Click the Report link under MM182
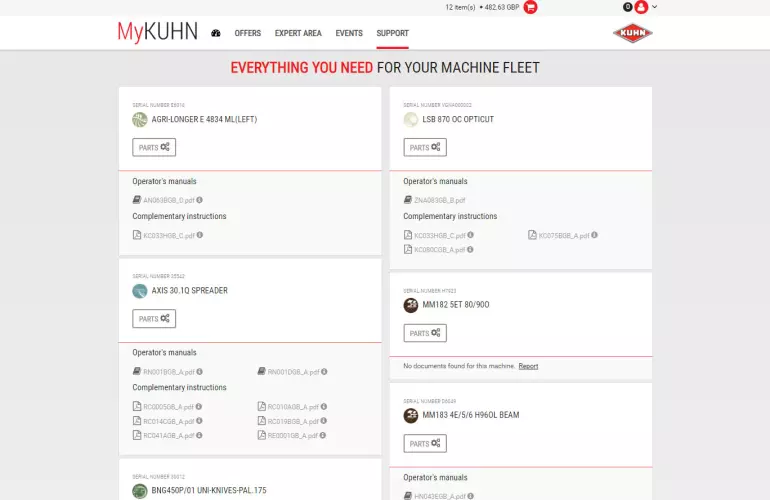 (528, 366)
